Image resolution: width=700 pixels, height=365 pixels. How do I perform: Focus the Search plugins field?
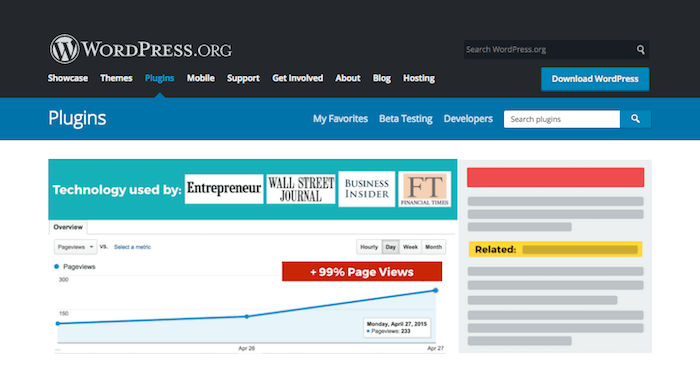coord(562,119)
